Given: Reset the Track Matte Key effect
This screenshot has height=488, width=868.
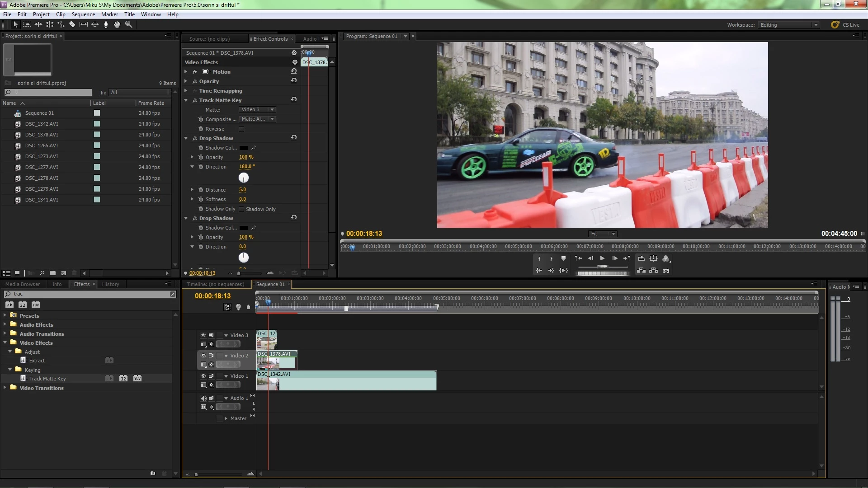Looking at the screenshot, I should click(294, 100).
